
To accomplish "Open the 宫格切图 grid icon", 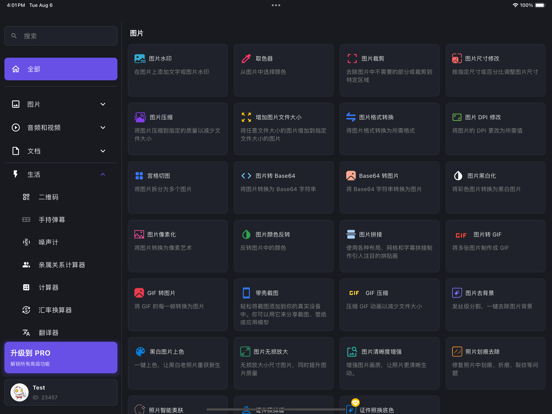I will [x=139, y=176].
